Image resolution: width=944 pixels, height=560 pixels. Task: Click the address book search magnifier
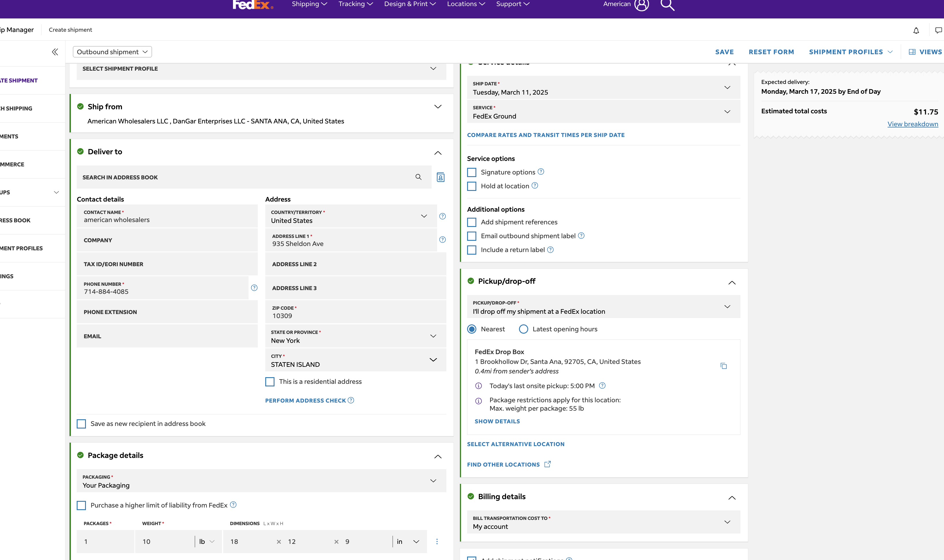tap(418, 177)
